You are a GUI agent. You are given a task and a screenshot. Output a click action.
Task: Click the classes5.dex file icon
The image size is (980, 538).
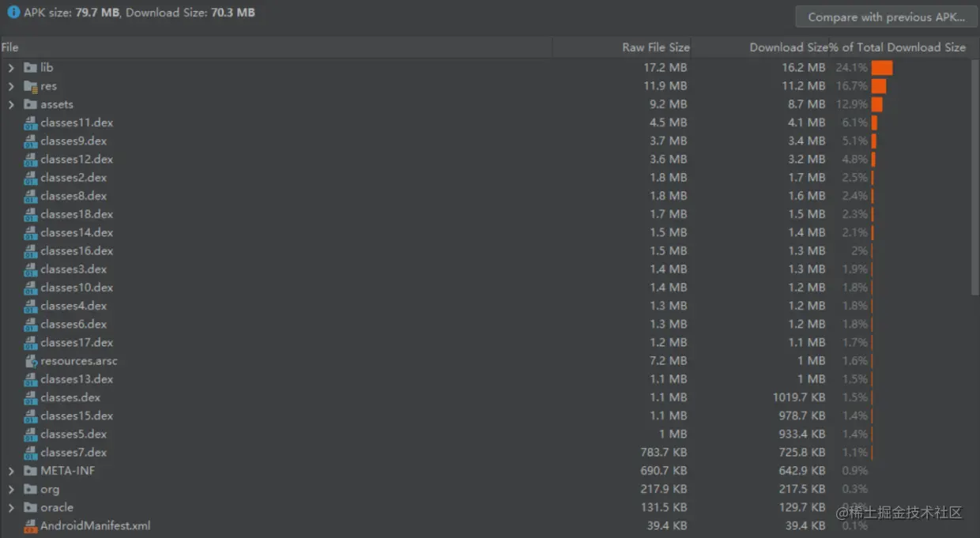pyautogui.click(x=31, y=434)
